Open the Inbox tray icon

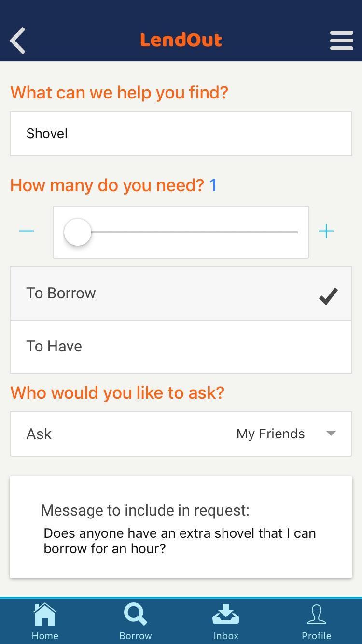pyautogui.click(x=226, y=615)
